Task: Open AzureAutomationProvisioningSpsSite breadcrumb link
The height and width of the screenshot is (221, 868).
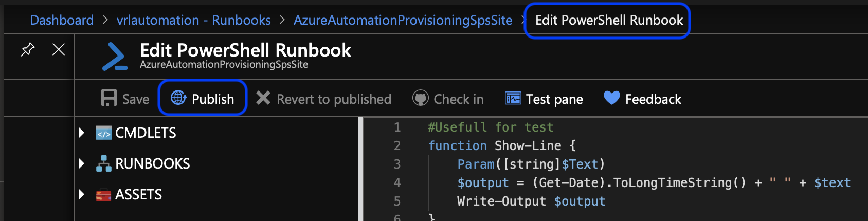Action: pos(403,20)
